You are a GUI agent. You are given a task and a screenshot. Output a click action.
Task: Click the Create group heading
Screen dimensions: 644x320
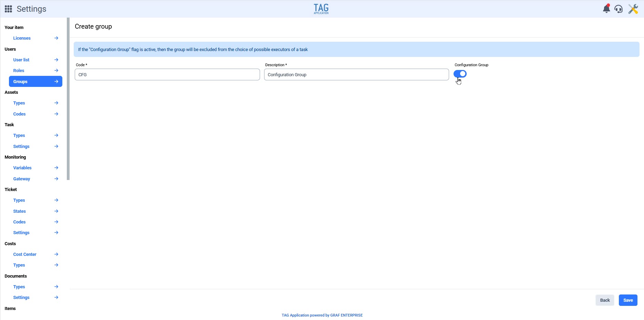[x=93, y=27]
